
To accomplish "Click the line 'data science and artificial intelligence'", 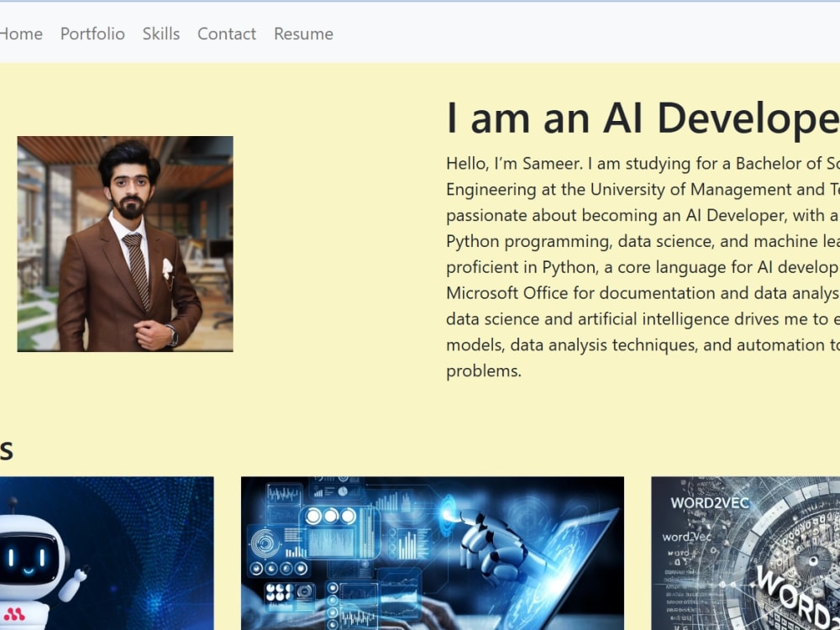I will (643, 319).
